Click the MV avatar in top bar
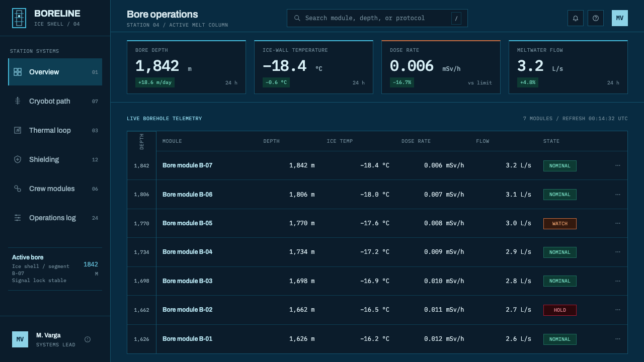644x362 pixels. (620, 18)
